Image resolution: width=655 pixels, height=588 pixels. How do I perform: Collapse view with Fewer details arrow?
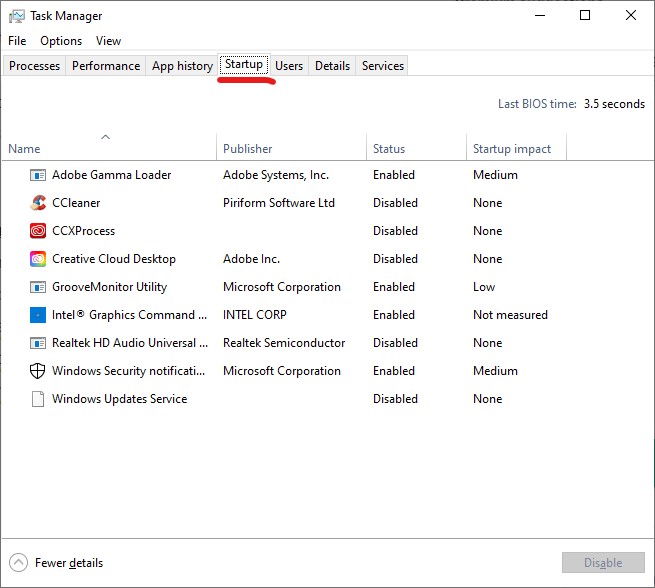point(18,563)
